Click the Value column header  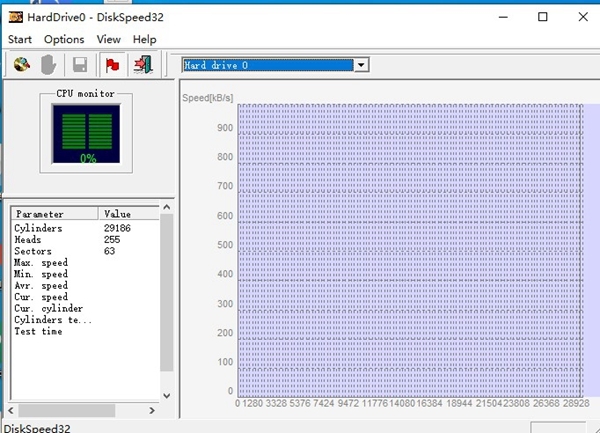(129, 213)
